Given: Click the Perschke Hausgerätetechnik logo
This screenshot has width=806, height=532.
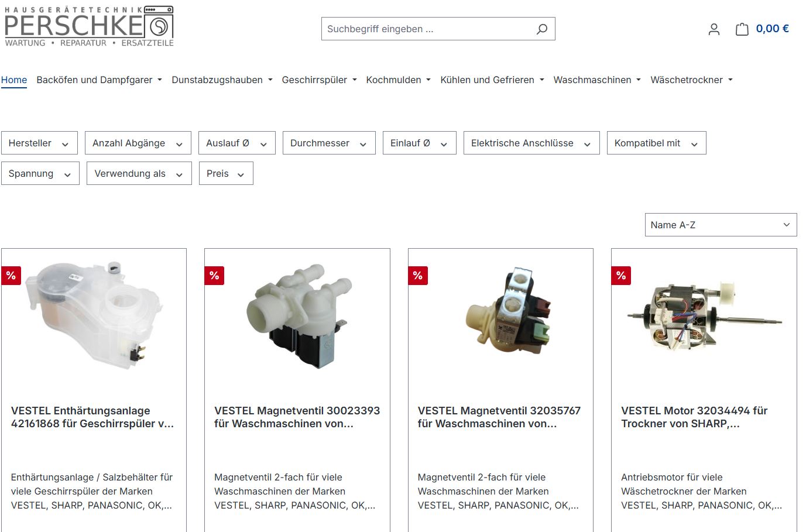Looking at the screenshot, I should 89,27.
